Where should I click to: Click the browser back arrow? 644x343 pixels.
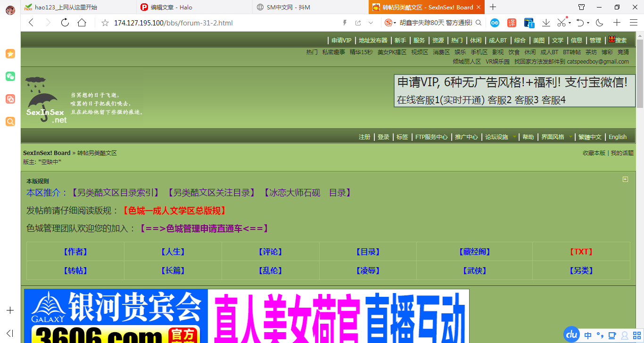point(31,23)
